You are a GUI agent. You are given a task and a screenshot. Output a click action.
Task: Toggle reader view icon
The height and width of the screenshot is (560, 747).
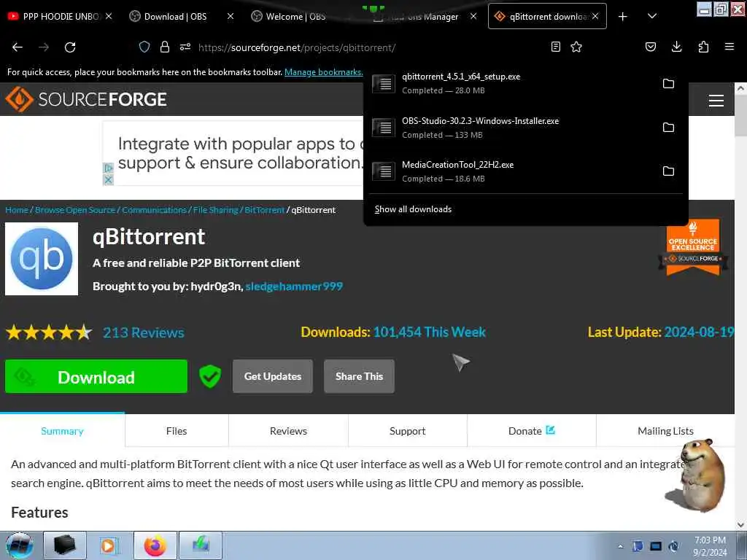[x=555, y=47]
